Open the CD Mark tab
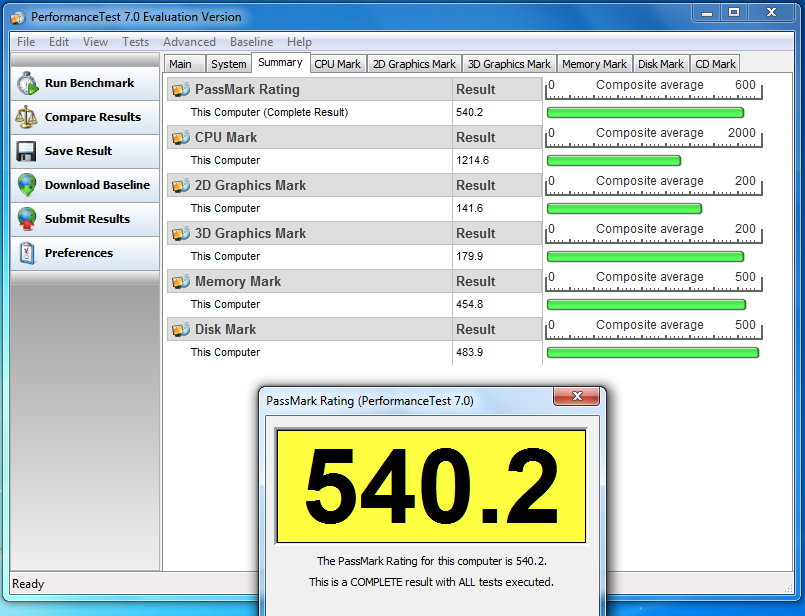The width and height of the screenshot is (805, 616). coord(715,64)
